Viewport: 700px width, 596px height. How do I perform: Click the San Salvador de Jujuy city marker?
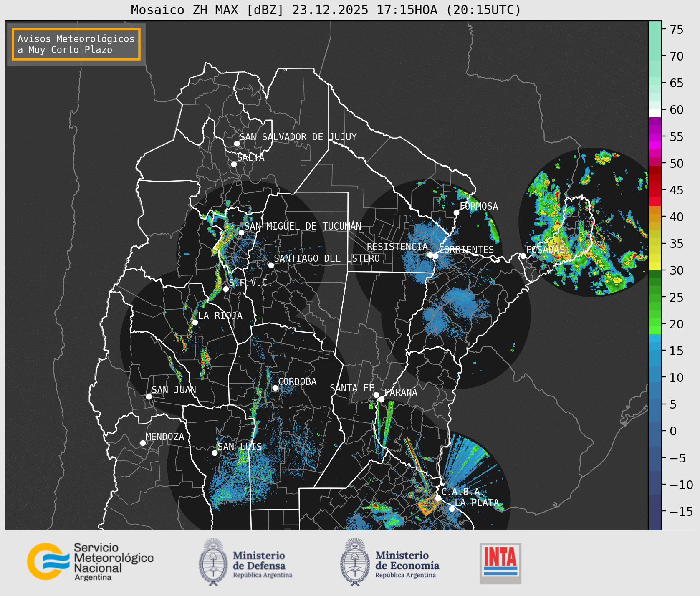tap(237, 144)
